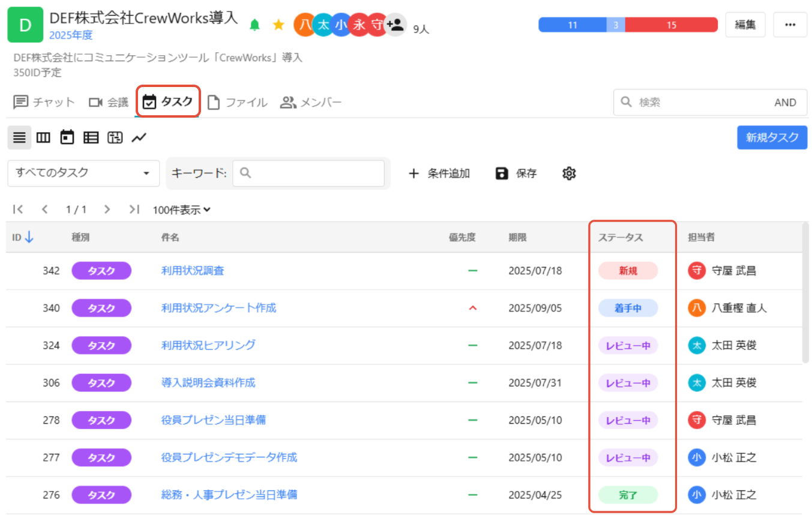Toggle the green notification bell
Image resolution: width=812 pixels, height=515 pixels.
pos(255,25)
